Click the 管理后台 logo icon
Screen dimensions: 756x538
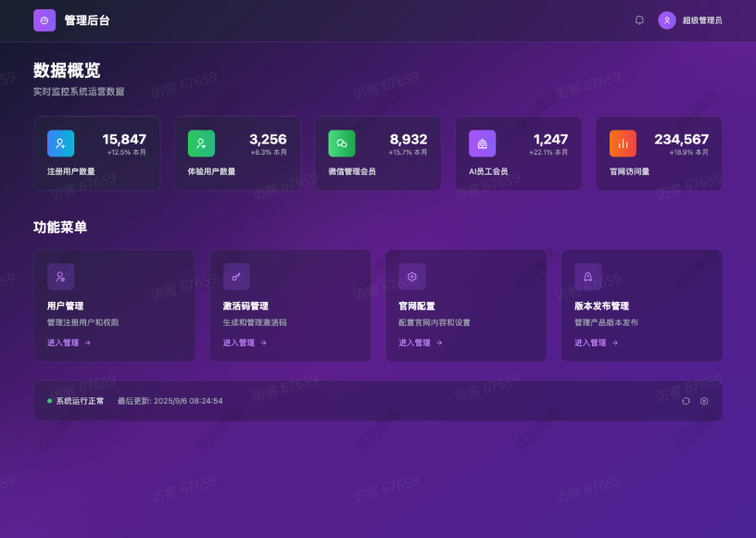[x=44, y=20]
